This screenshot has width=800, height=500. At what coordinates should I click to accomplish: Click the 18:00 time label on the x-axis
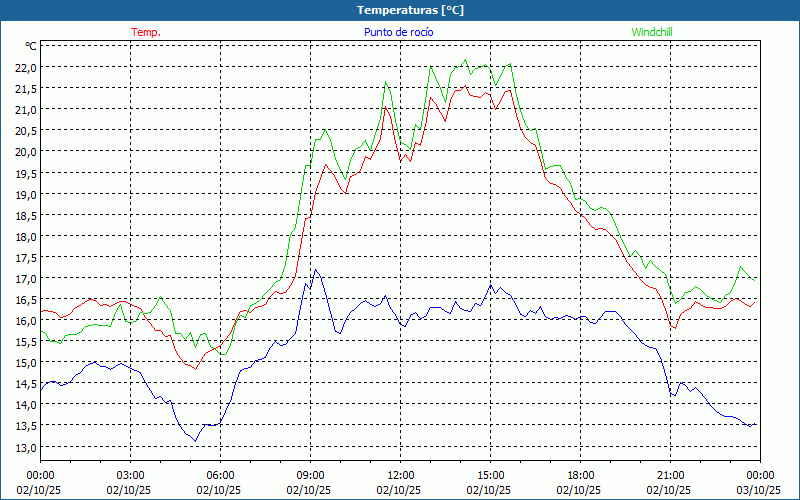coord(580,475)
